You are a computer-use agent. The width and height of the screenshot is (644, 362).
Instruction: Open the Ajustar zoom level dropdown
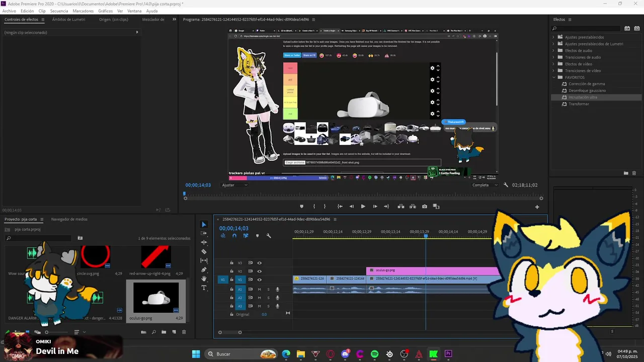click(235, 185)
